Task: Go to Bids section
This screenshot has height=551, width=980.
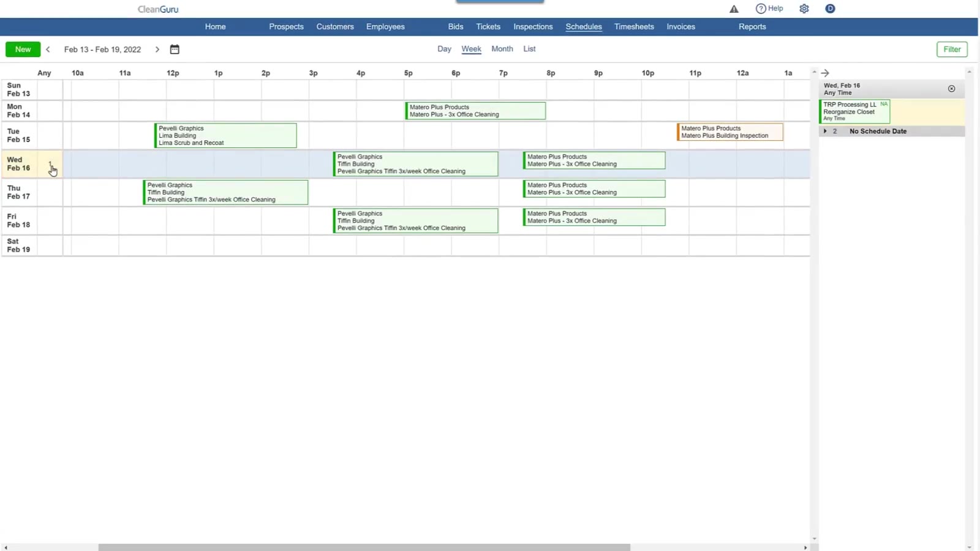Action: 456,27
